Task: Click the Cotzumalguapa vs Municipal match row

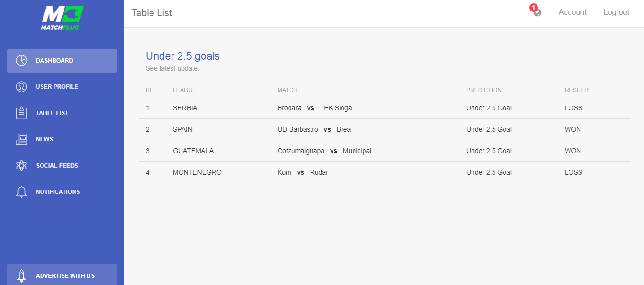Action: point(385,151)
